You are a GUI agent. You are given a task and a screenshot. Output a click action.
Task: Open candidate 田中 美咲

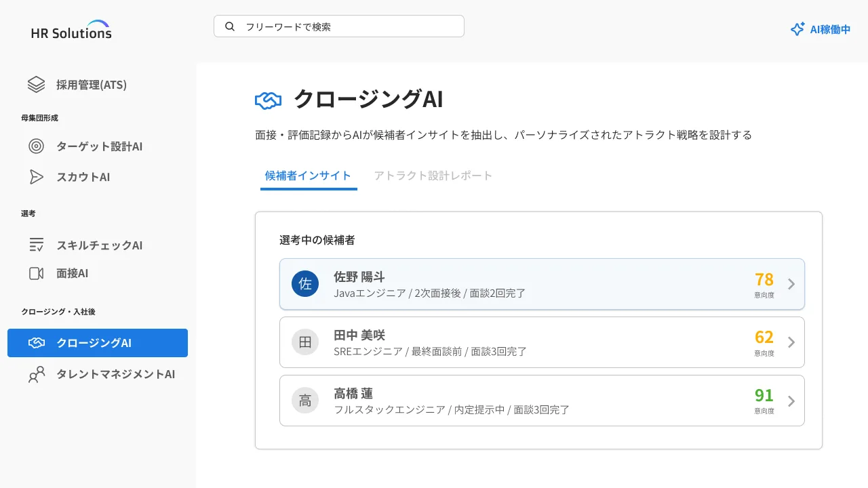point(542,342)
